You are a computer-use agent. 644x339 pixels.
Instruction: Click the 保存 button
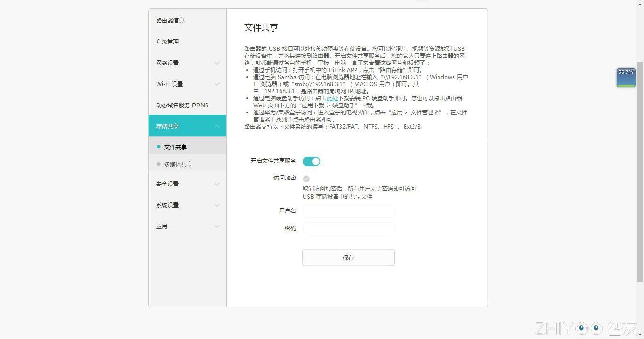click(x=348, y=258)
